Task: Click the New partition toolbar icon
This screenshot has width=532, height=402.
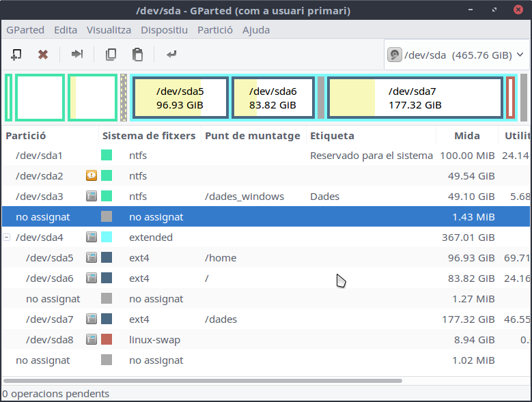Action: pyautogui.click(x=16, y=55)
